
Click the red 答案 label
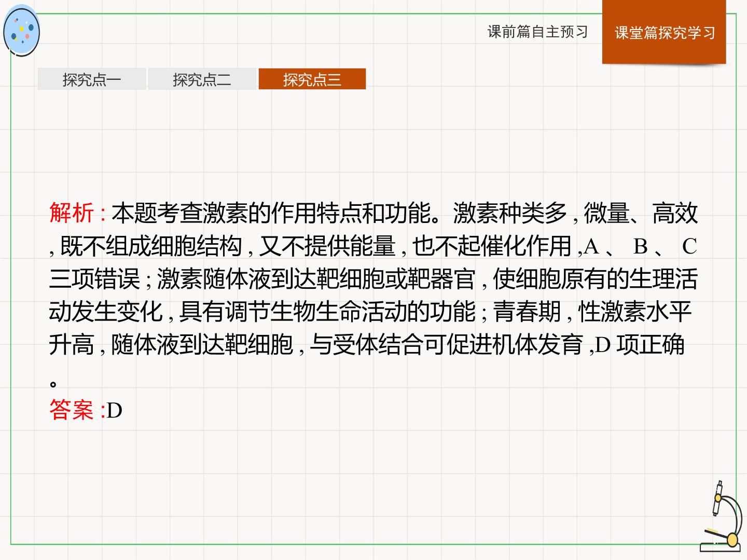(x=72, y=410)
